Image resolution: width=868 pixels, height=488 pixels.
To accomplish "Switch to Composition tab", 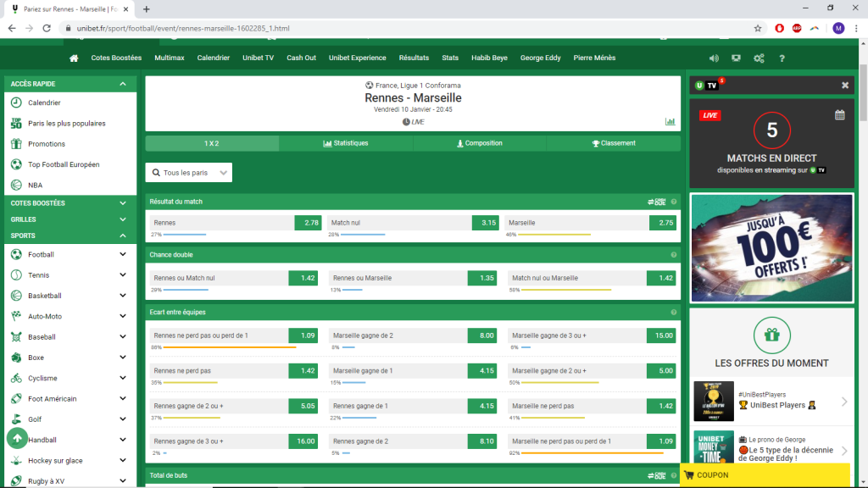I will tap(480, 143).
